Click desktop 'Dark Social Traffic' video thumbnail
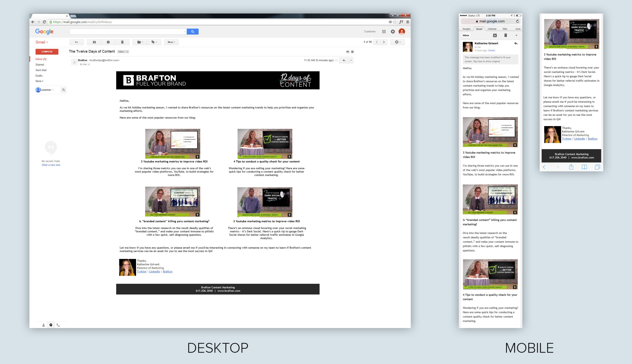This screenshot has height=364, width=632. 265,202
